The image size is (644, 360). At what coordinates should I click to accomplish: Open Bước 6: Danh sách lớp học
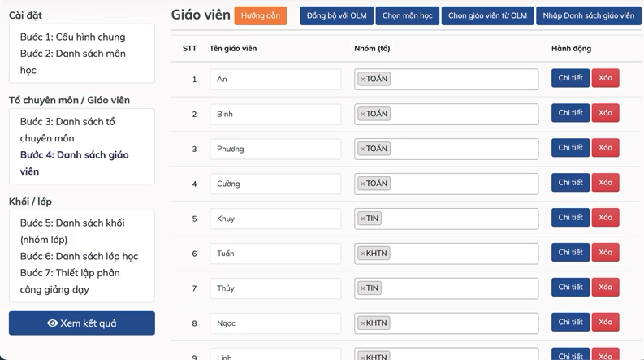tap(79, 257)
